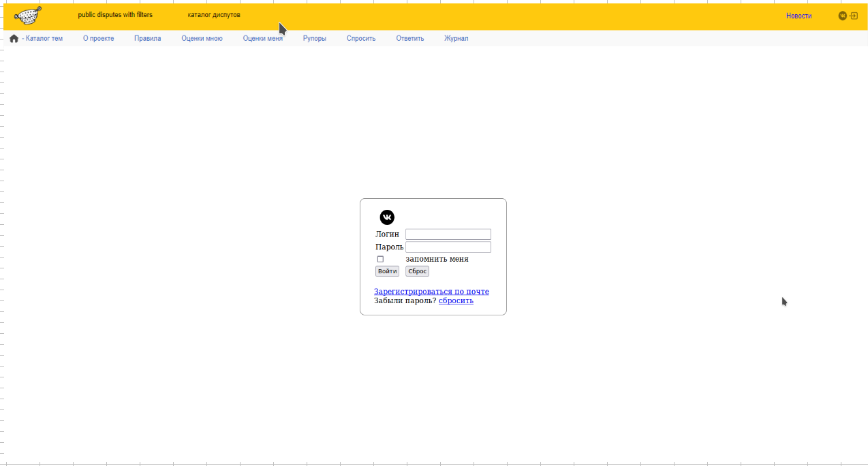The height and width of the screenshot is (466, 868).
Task: Click the colander site logo
Action: 28,14
